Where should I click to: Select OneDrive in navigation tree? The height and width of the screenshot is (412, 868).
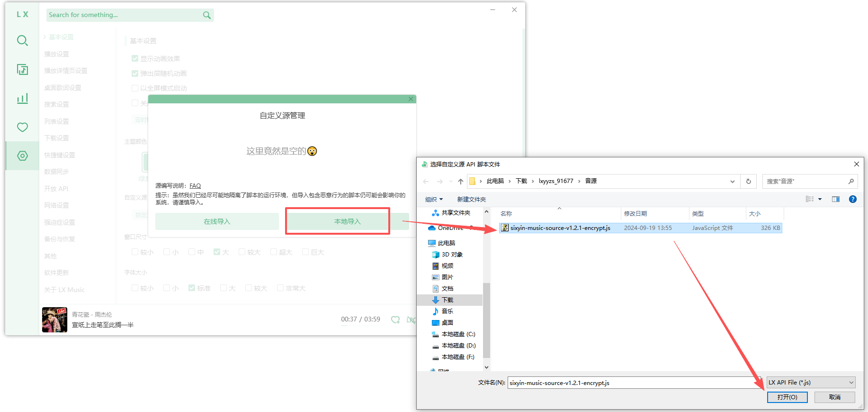(450, 228)
